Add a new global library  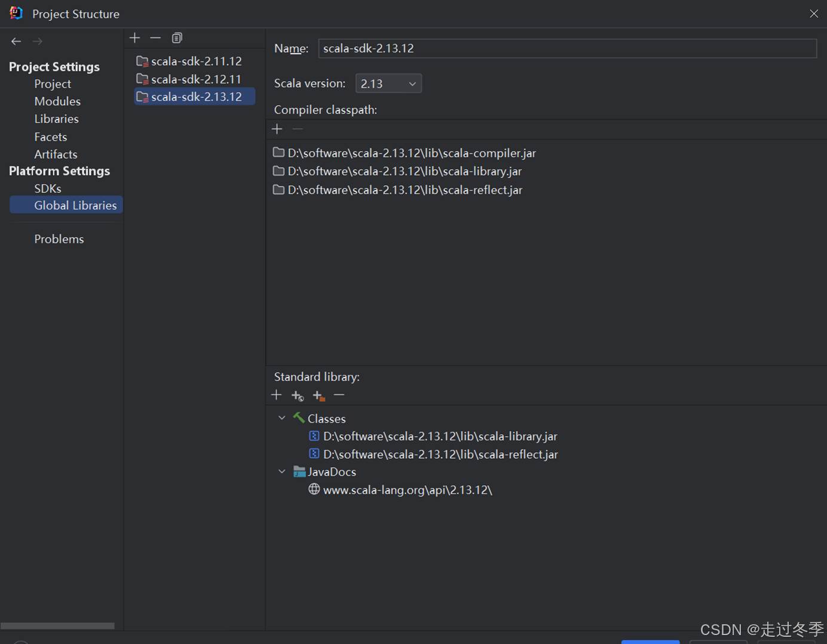click(x=135, y=38)
